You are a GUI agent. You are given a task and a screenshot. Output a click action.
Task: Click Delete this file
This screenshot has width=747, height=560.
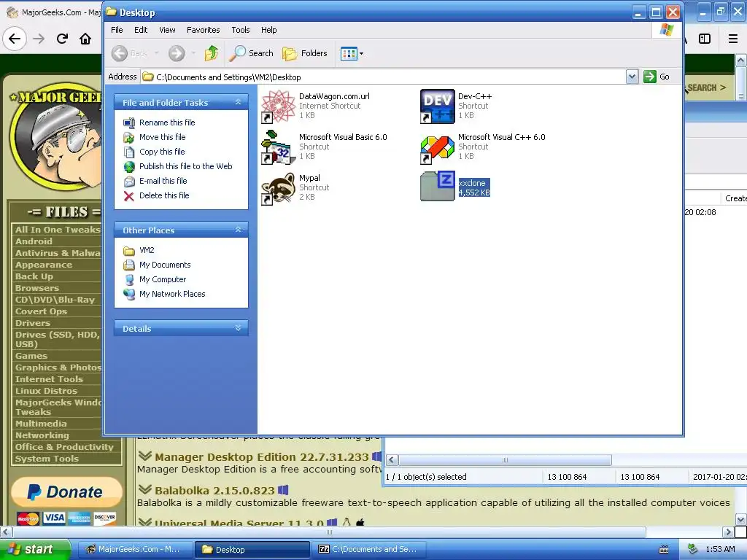pos(164,195)
